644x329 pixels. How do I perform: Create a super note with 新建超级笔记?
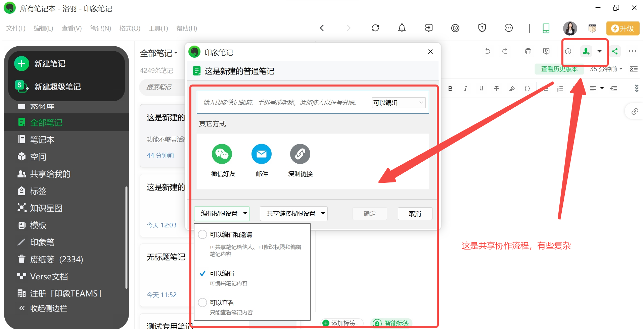coord(48,87)
